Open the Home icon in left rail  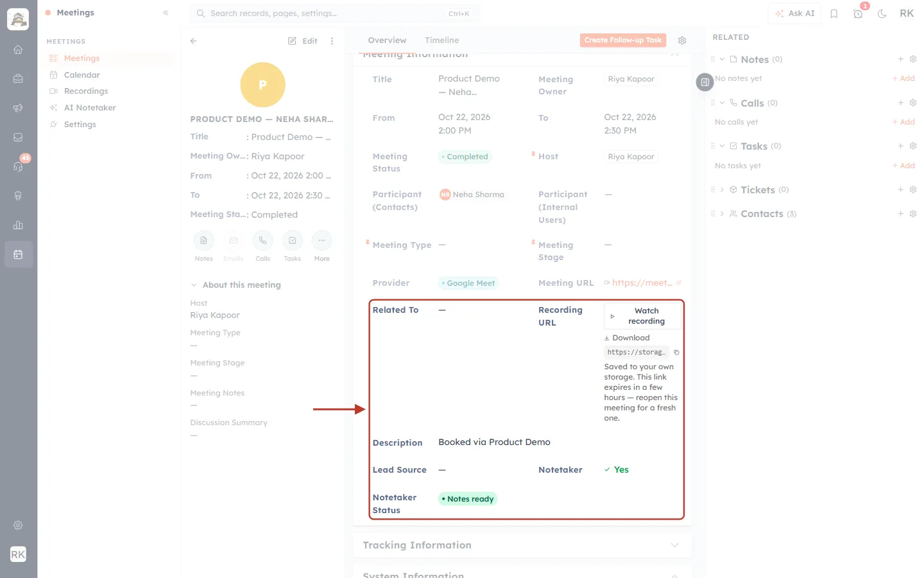[18, 49]
